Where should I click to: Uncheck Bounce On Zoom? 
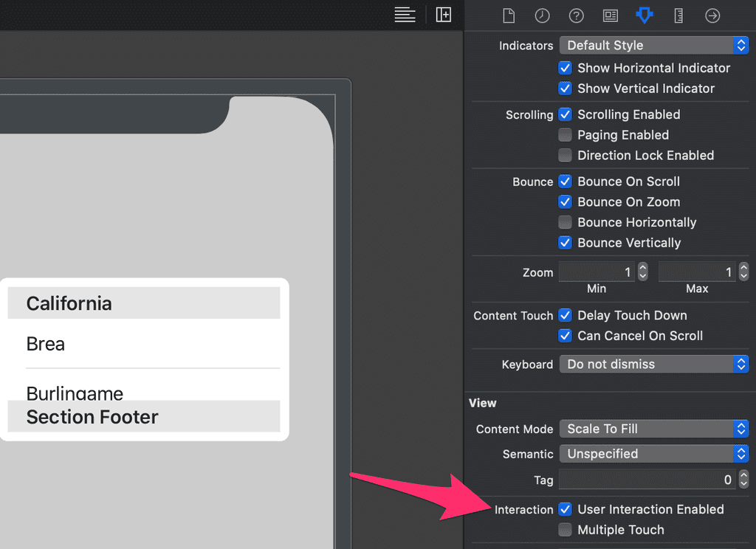click(565, 201)
